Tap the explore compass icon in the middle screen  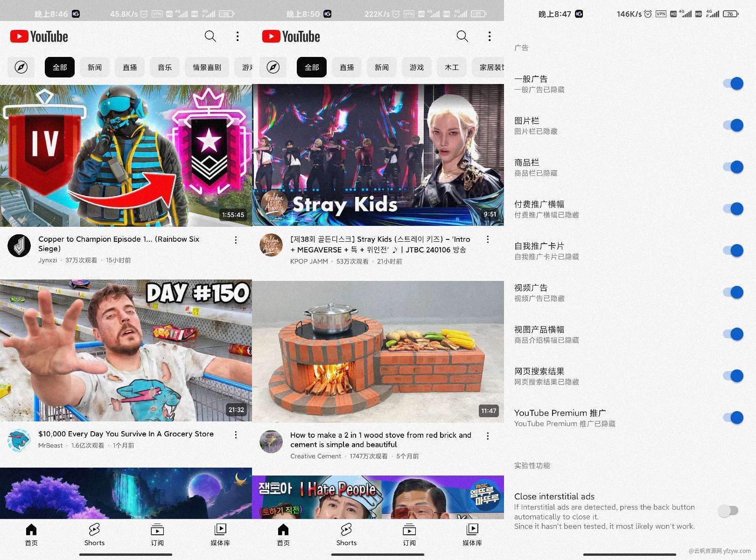pos(273,67)
